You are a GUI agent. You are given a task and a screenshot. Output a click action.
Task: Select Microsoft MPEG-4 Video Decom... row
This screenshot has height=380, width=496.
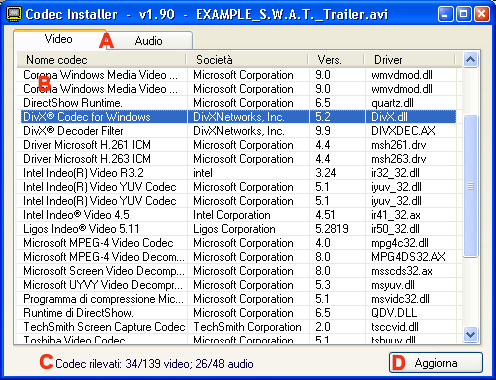(x=239, y=257)
